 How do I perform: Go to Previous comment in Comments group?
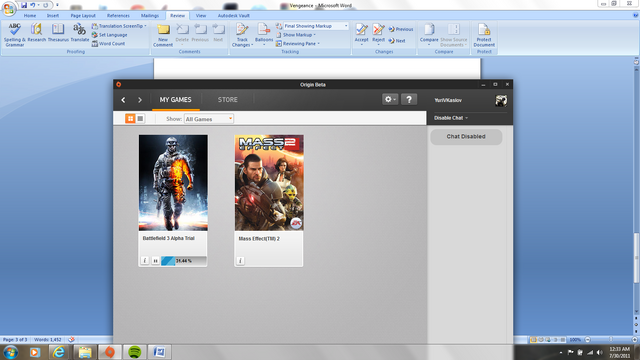[200, 33]
